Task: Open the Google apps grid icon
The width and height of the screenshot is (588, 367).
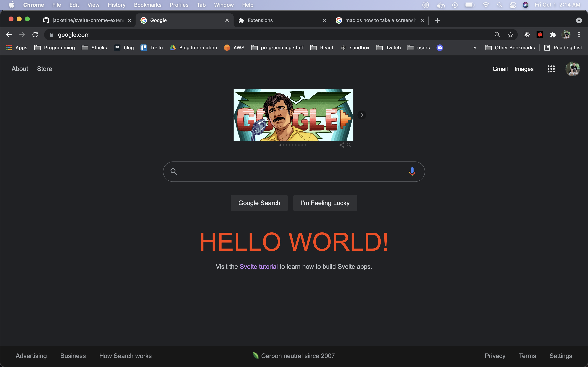Action: click(551, 69)
